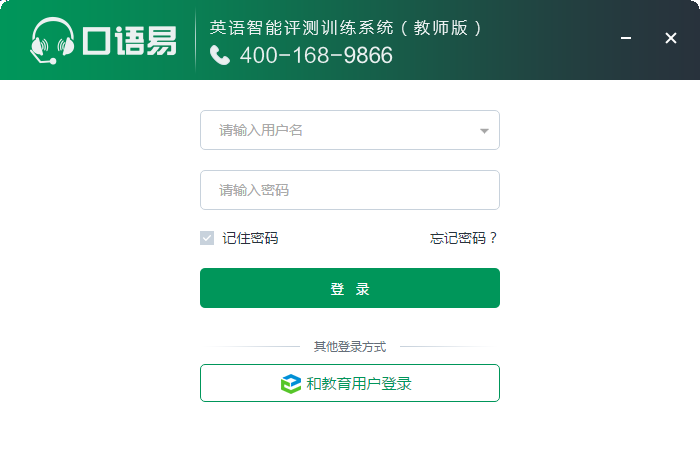Expand the username dropdown arrow
700x450 pixels.
pos(484,130)
